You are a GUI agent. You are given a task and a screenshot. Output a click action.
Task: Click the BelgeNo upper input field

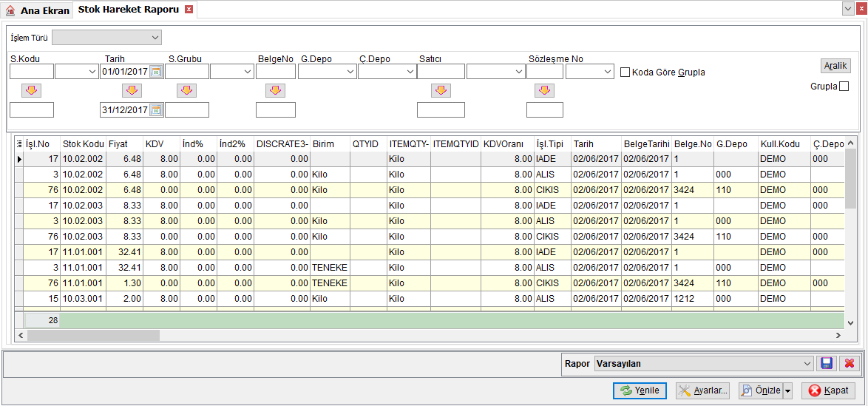pos(276,72)
